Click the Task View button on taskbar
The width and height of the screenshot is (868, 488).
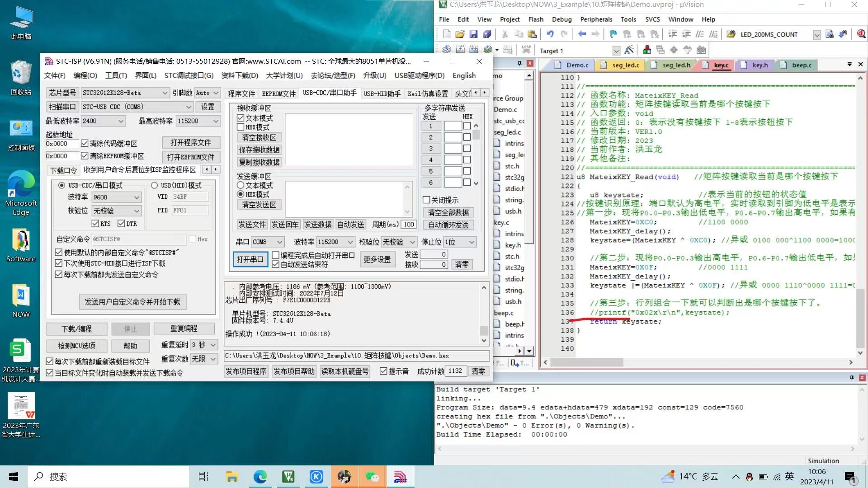click(x=203, y=477)
